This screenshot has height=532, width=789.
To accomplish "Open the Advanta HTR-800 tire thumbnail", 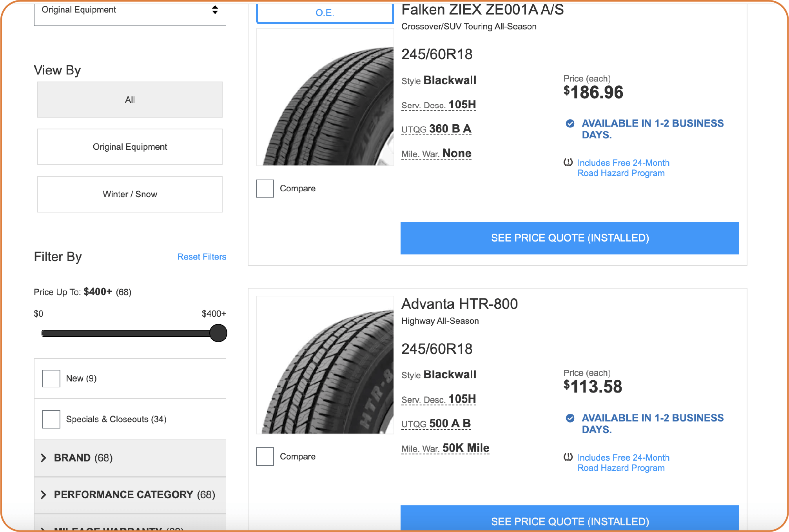I will click(325, 365).
